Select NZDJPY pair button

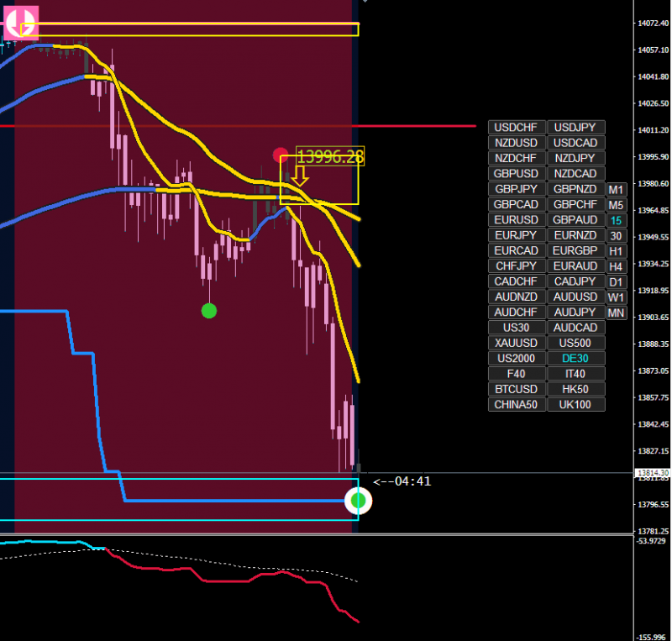(575, 158)
